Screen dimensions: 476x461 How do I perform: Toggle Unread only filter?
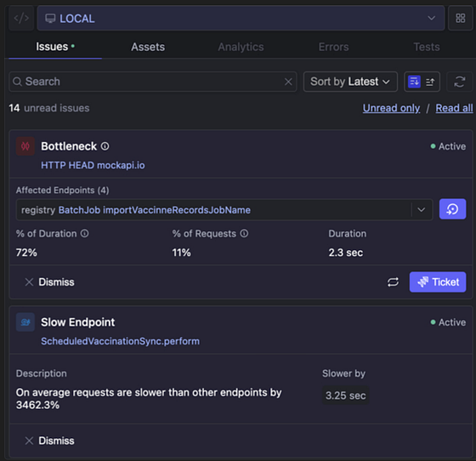[391, 108]
